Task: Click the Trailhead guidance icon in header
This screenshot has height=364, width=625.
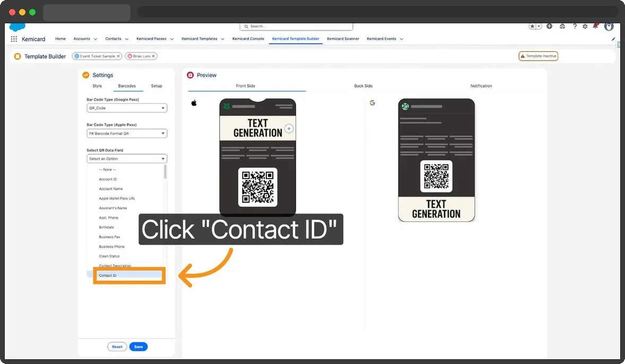Action: (x=562, y=26)
